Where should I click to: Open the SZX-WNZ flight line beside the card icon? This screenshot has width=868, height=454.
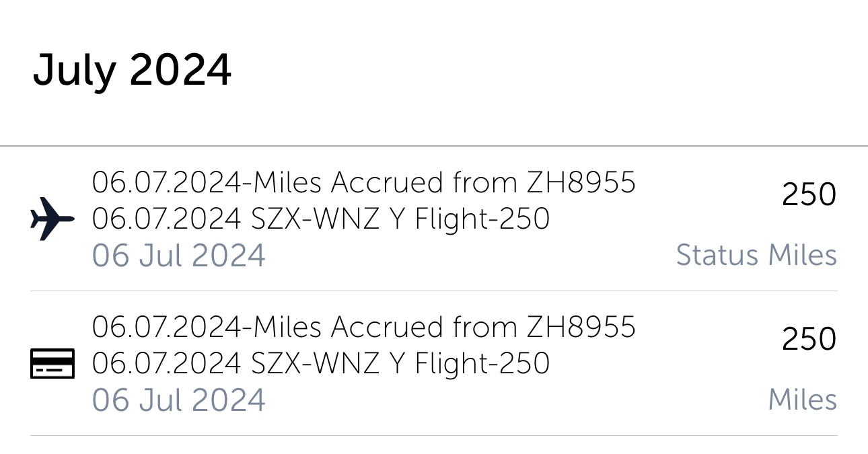[x=320, y=363]
